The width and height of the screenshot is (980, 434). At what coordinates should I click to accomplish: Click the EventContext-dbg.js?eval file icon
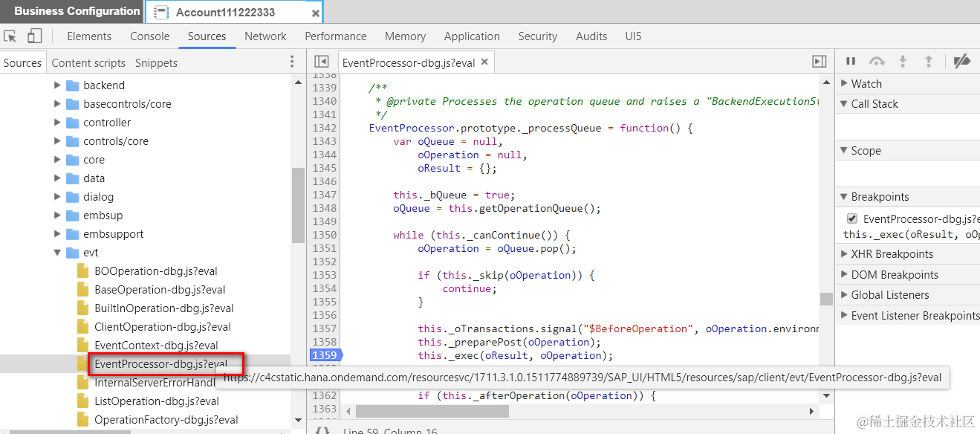pos(82,345)
